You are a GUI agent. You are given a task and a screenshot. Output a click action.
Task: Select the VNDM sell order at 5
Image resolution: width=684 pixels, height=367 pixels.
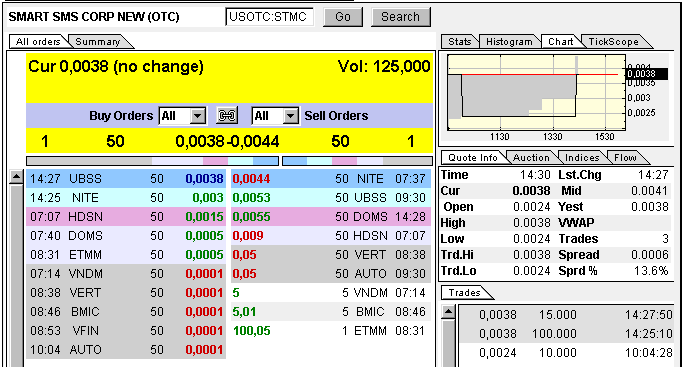click(x=331, y=292)
